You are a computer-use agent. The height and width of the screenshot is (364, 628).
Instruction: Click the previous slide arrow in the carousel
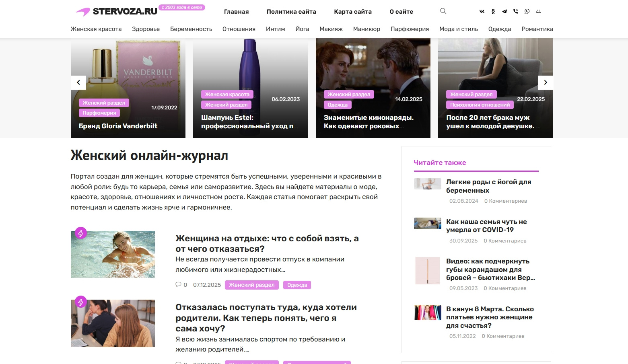pos(78,82)
